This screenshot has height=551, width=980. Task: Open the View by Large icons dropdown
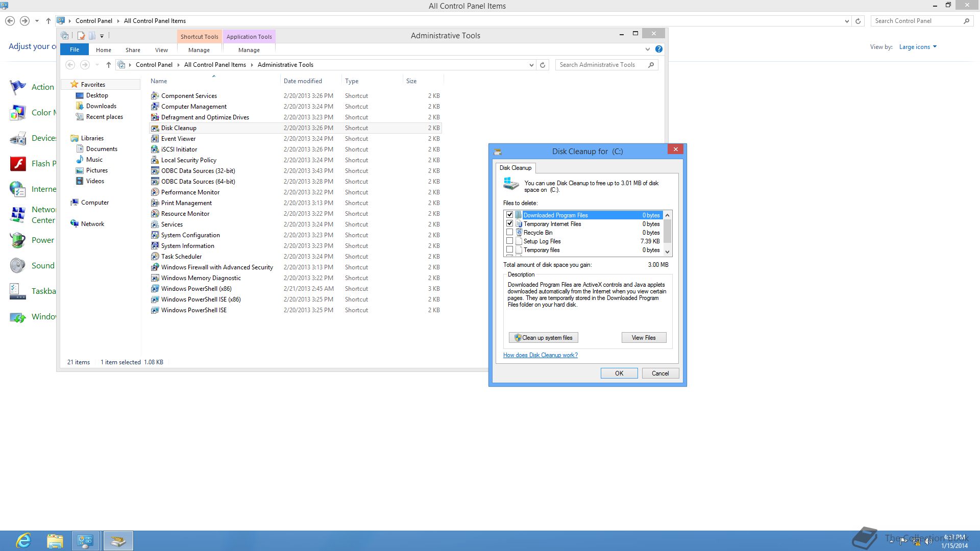tap(918, 47)
